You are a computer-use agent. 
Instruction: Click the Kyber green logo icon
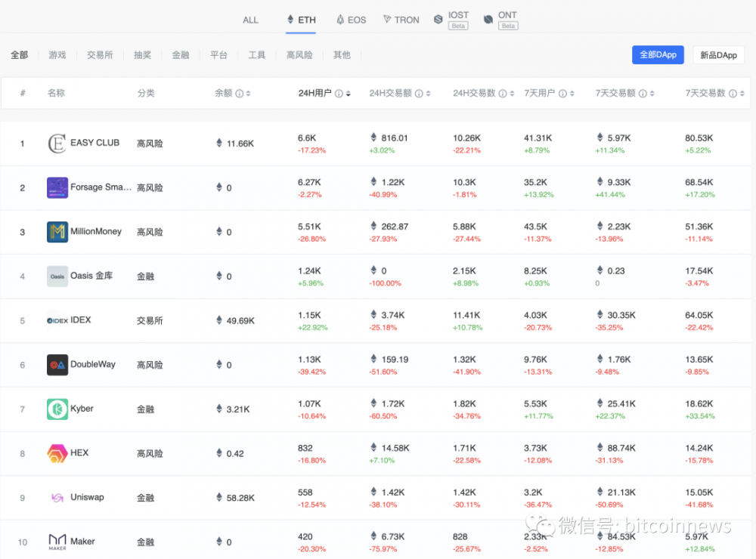(x=57, y=409)
